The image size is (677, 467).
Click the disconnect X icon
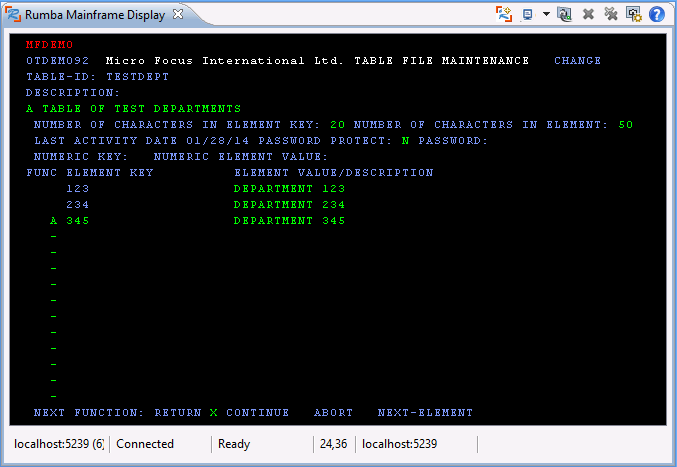click(588, 14)
